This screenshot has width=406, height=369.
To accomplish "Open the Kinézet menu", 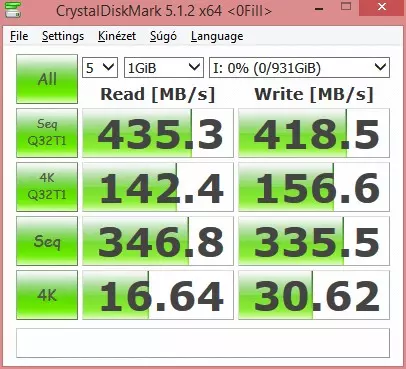I will coord(117,36).
